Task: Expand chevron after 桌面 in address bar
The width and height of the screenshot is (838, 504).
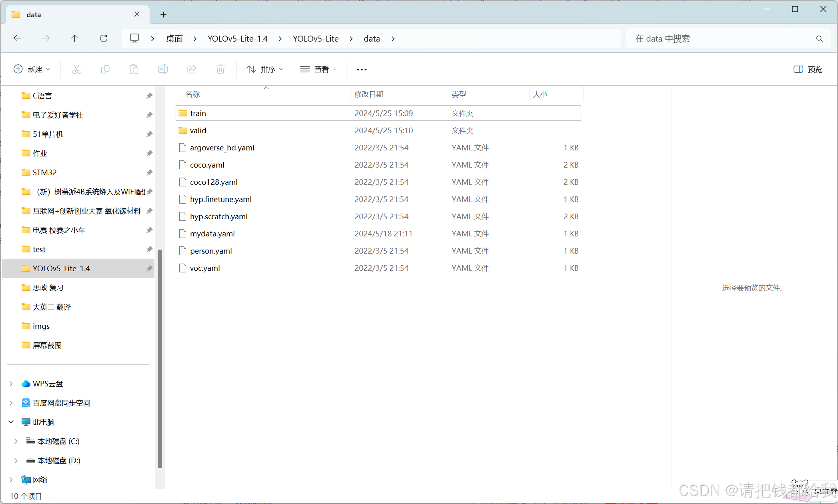Action: pos(195,39)
